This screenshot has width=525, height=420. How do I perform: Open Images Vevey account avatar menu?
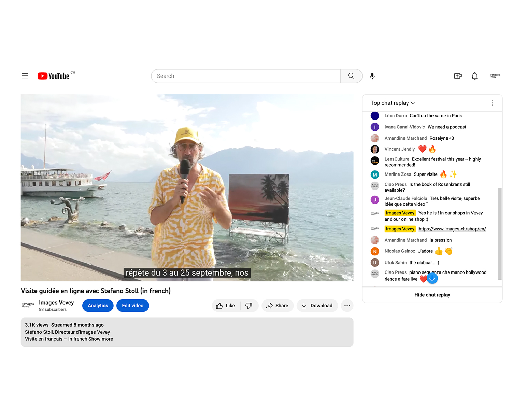(x=495, y=76)
